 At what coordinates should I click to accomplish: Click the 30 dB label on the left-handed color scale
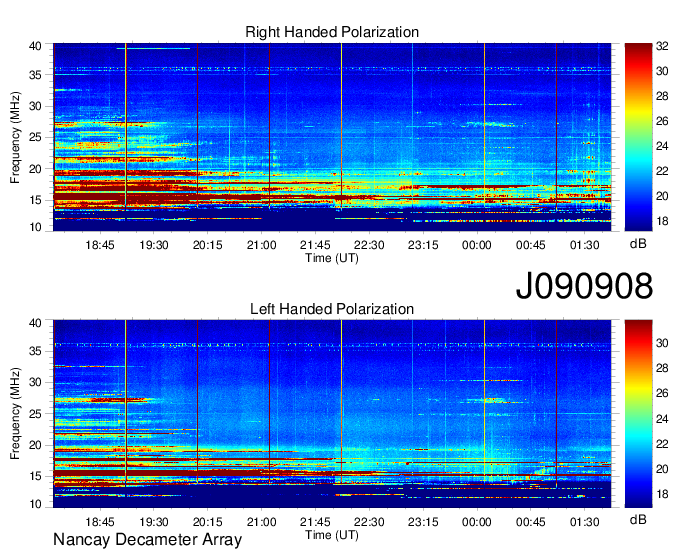pos(662,343)
